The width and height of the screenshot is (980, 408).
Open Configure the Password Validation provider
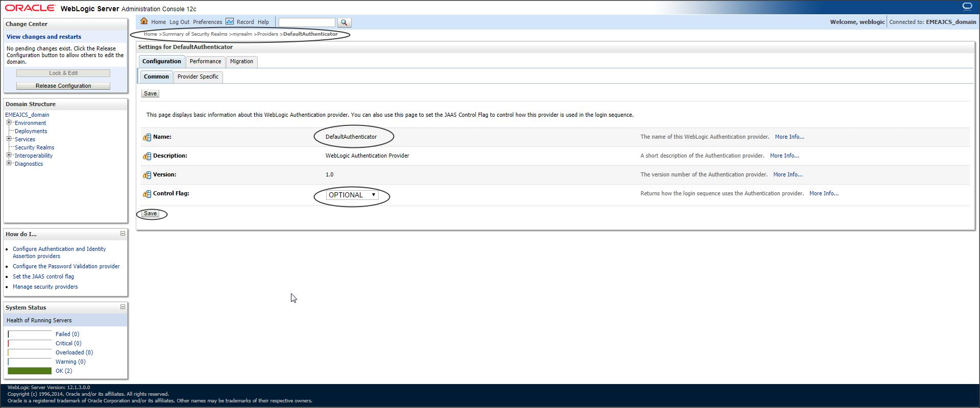[66, 266]
